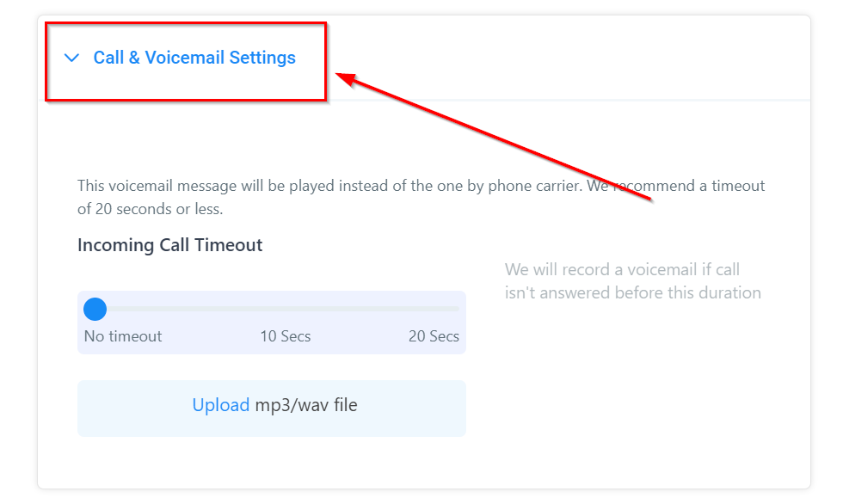Click the blue Upload link
The image size is (843, 504).
pos(220,405)
